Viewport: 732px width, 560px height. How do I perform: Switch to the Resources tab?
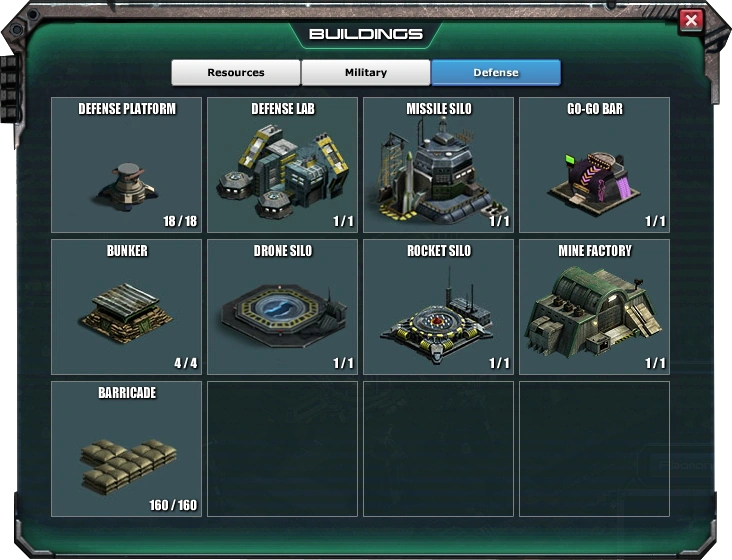coord(236,72)
